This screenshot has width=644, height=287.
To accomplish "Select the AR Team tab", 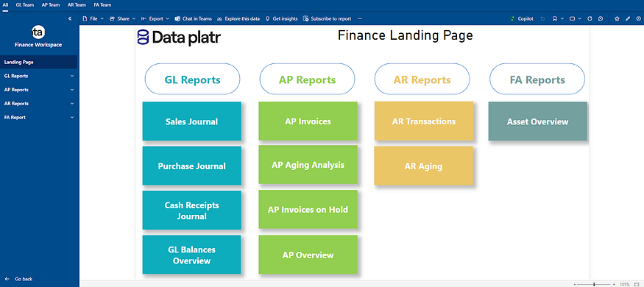I will tap(77, 5).
